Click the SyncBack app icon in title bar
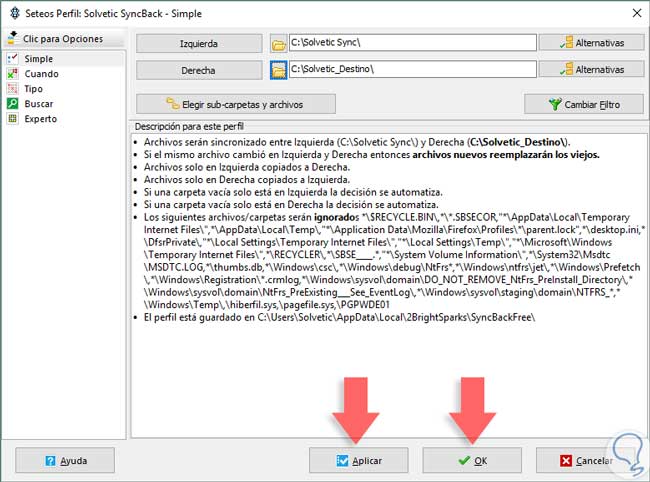 [15, 13]
